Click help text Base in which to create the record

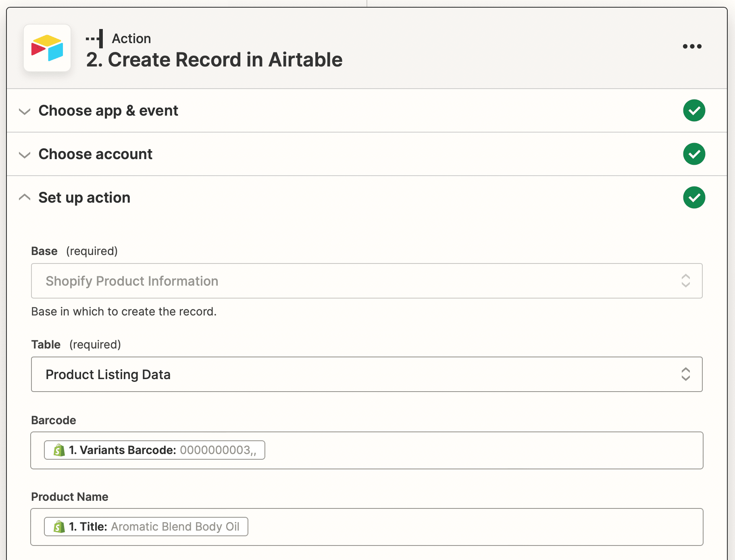124,311
